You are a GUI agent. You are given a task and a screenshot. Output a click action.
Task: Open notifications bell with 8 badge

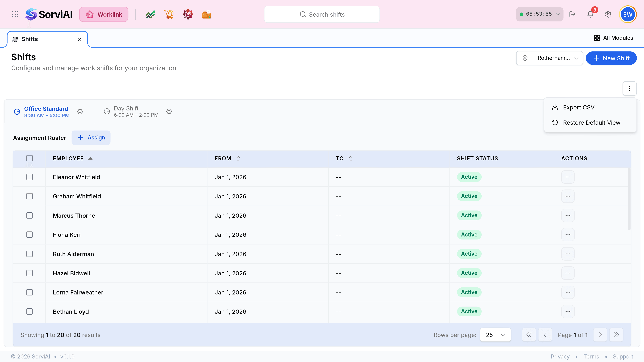tap(590, 14)
